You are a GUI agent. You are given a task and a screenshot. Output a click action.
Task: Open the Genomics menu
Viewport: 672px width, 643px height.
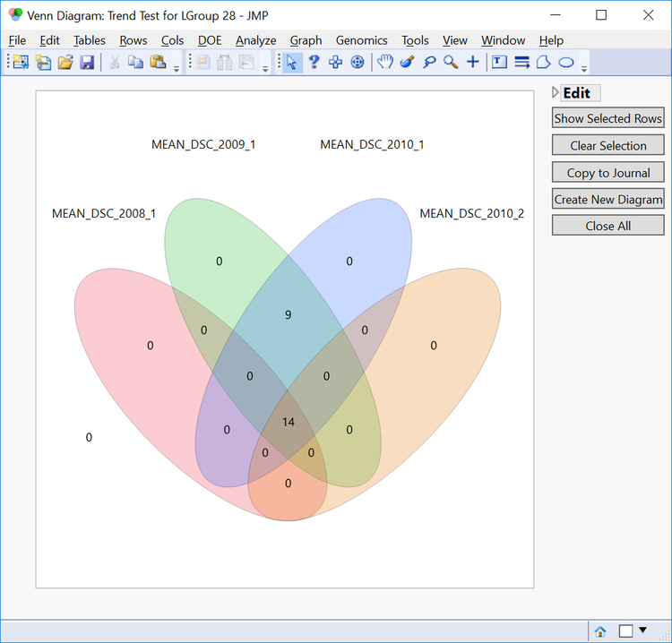(x=361, y=40)
